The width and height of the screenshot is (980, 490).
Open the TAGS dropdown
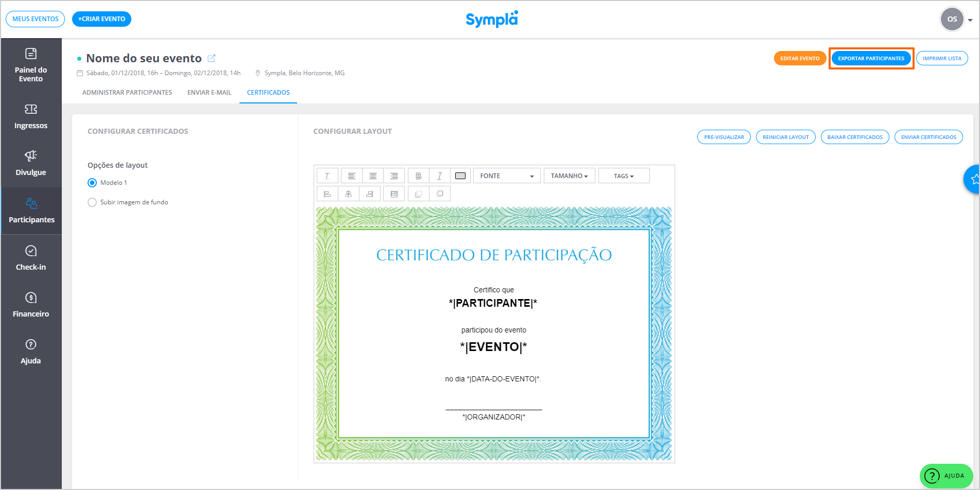624,176
